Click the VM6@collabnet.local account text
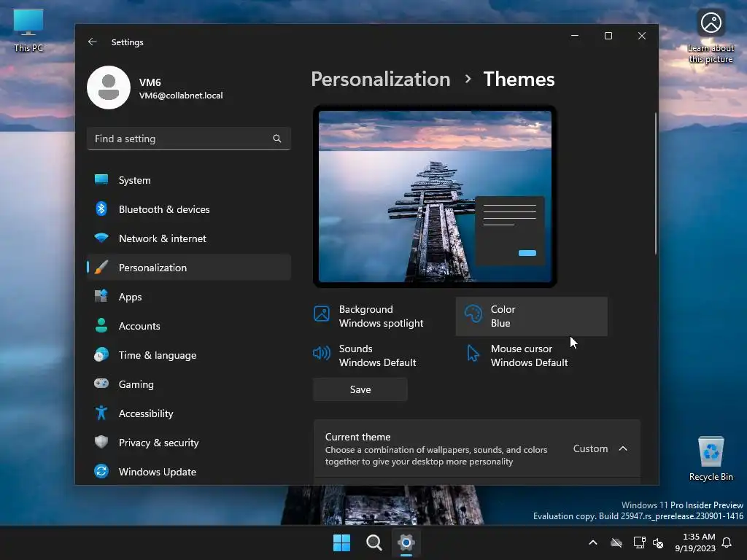This screenshot has width=747, height=560. point(181,96)
